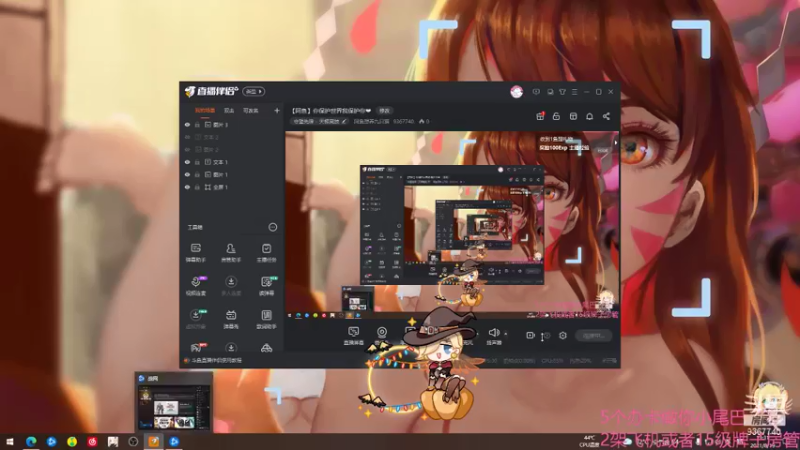This screenshot has width=800, height=450.
Task: Click the pill button beside the app logo
Action: 254,92
